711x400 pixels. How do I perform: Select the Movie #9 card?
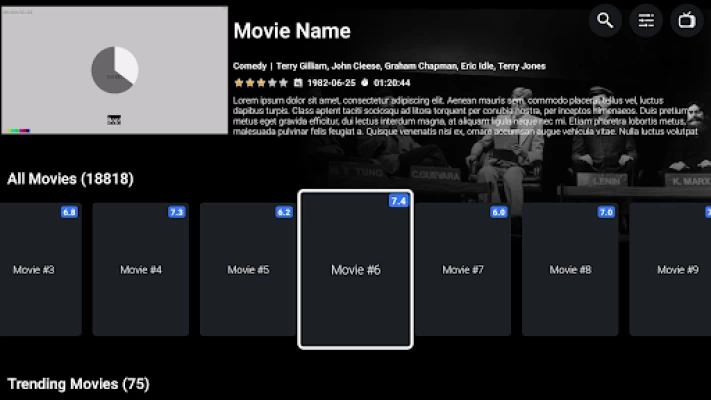[670, 269]
